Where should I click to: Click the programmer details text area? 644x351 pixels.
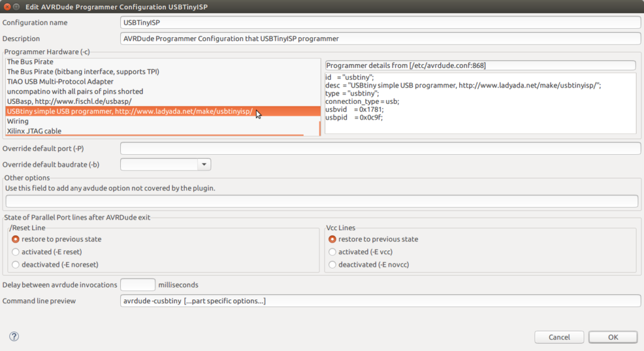point(480,103)
